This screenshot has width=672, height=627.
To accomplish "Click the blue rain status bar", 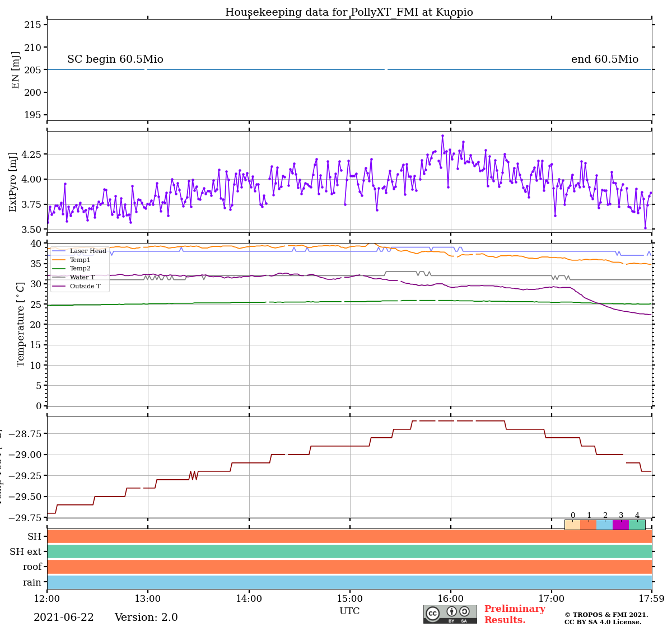I will click(x=349, y=582).
